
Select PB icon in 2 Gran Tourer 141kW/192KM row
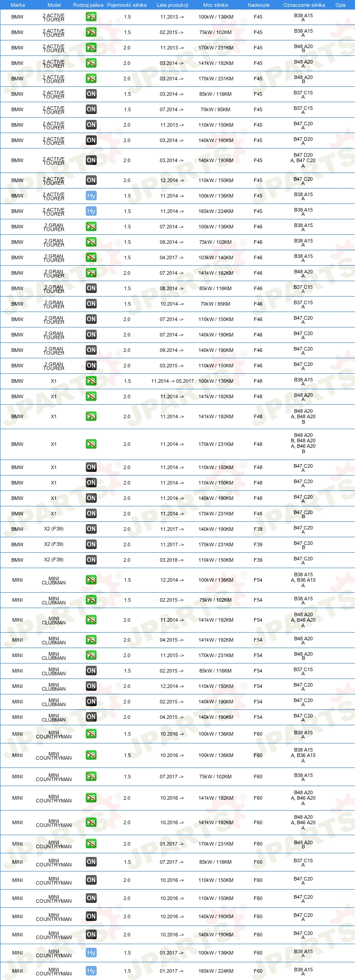pos(91,273)
